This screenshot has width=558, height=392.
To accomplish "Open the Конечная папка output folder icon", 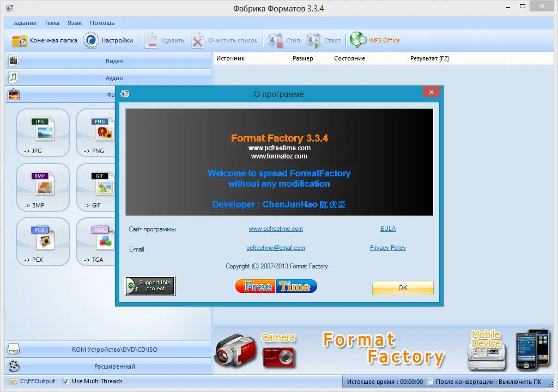I will coord(19,40).
